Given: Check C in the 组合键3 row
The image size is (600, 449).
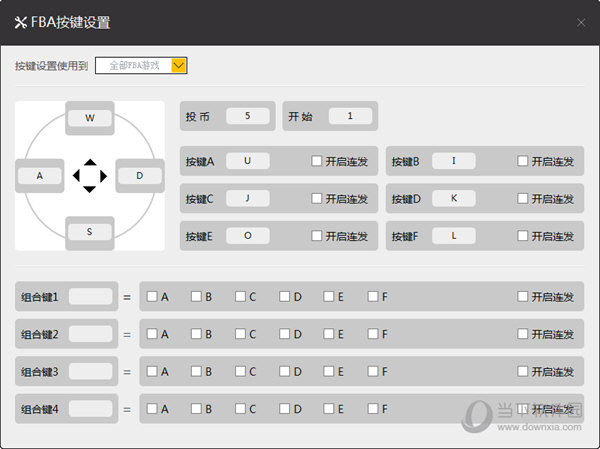Looking at the screenshot, I should [240, 371].
